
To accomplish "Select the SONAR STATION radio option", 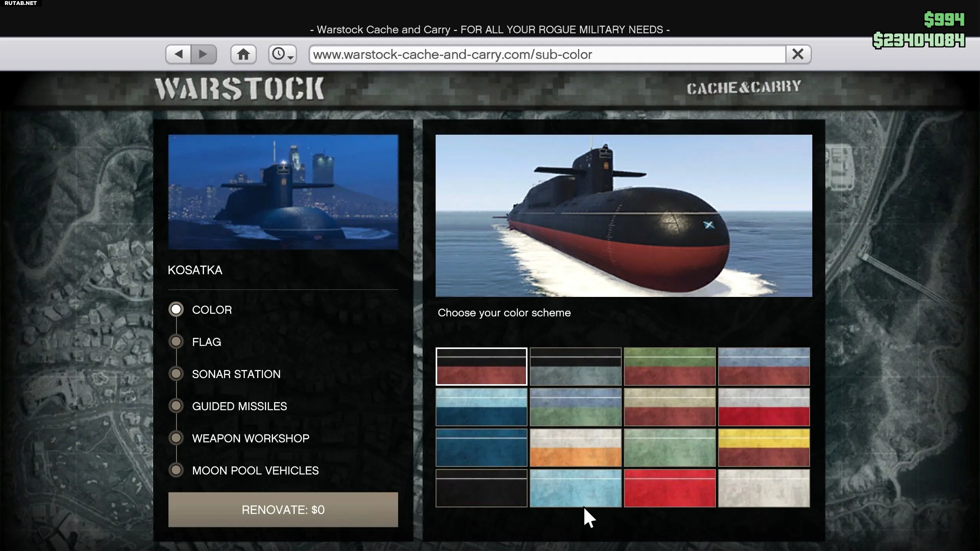I will (x=176, y=373).
